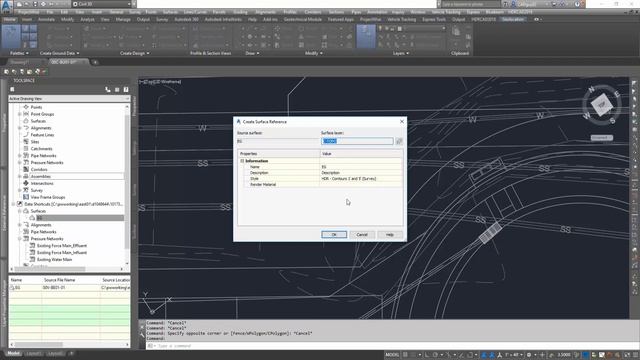Screen dimensions: 640x360
Task: Select the Description property value cell
Action: [x=361, y=173]
